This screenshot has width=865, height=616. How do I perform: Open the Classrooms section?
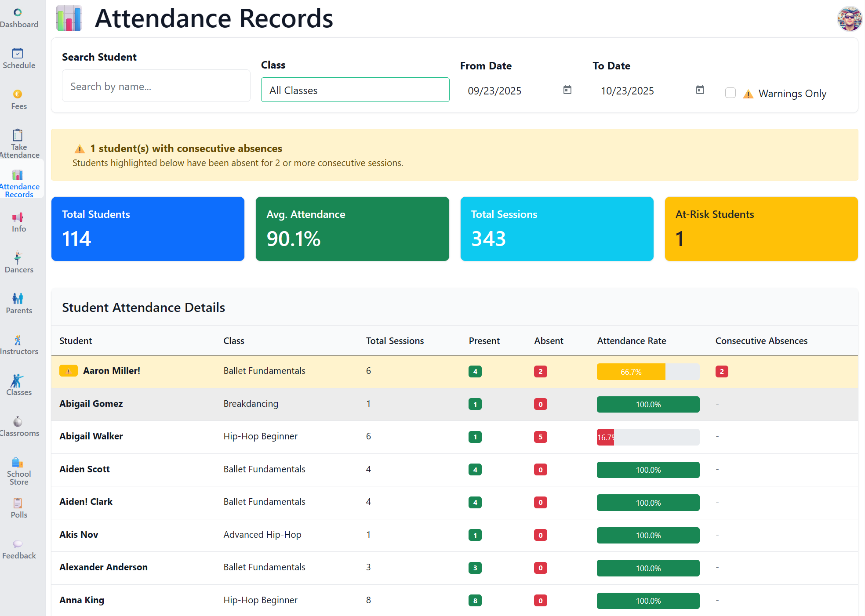point(18,426)
